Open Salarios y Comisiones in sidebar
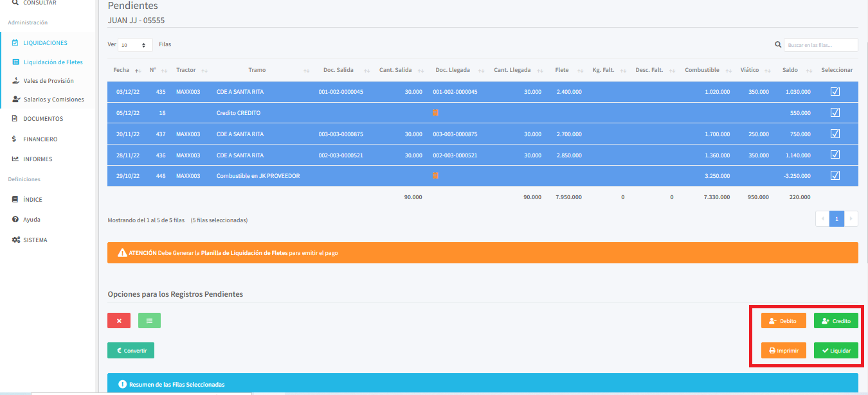Viewport: 868px width, 395px height. [x=53, y=100]
